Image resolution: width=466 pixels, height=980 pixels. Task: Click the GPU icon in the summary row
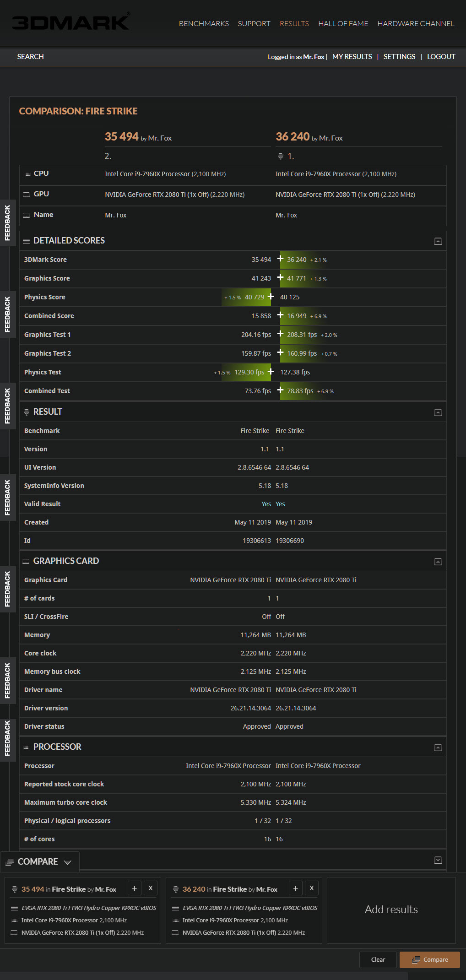pyautogui.click(x=27, y=195)
